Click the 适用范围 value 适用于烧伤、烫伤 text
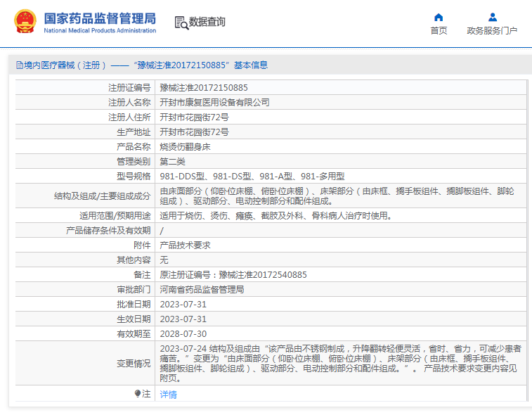The height and width of the screenshot is (415, 532). coord(276,216)
